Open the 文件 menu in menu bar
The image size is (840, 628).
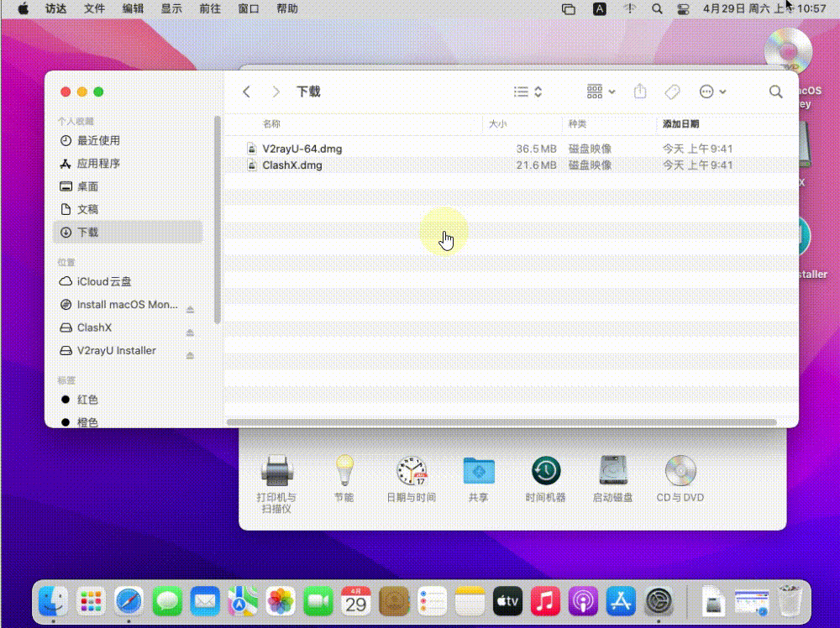click(x=95, y=8)
